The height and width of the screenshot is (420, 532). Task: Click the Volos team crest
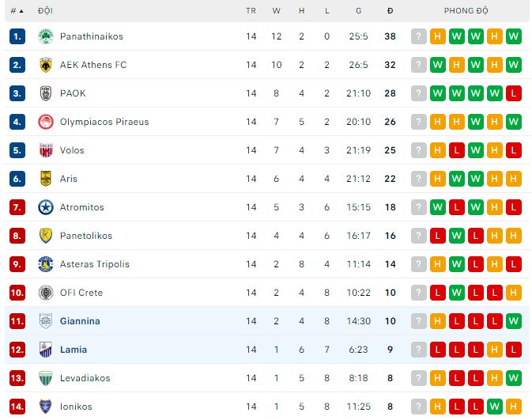(x=45, y=150)
